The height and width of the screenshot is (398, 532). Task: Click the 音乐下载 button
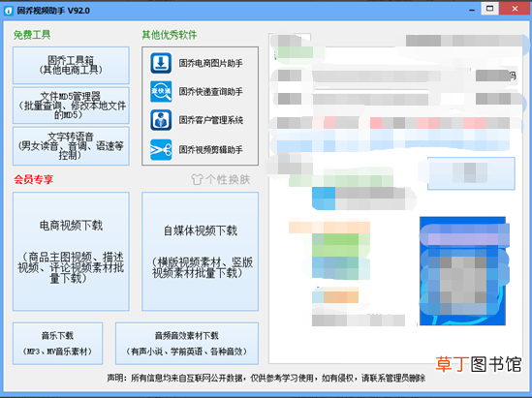click(58, 344)
